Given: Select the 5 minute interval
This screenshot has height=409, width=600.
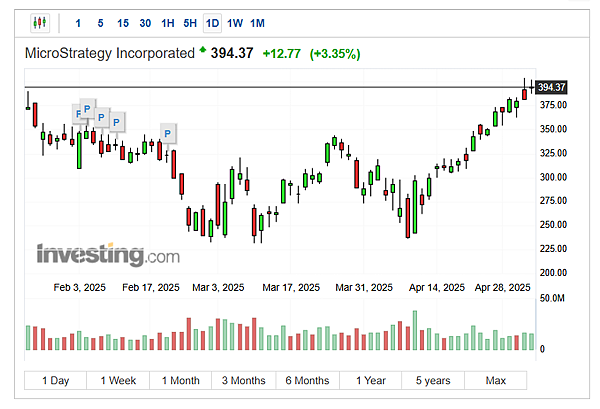Looking at the screenshot, I should coord(100,23).
